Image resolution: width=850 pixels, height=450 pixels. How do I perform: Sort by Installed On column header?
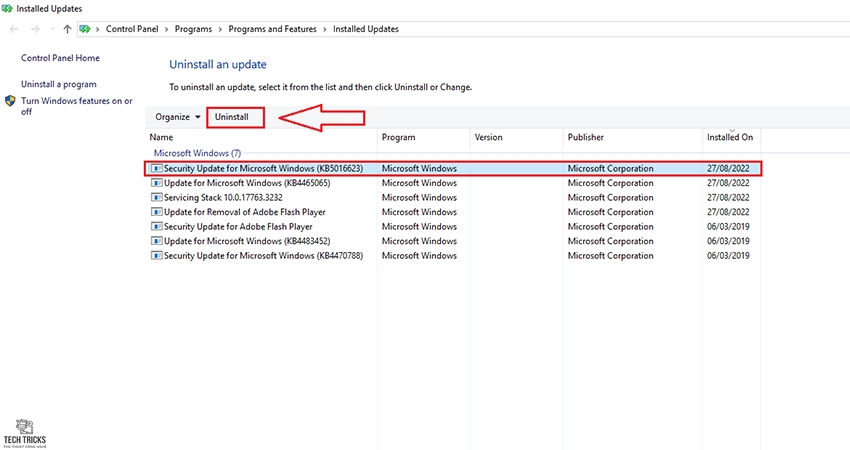731,138
